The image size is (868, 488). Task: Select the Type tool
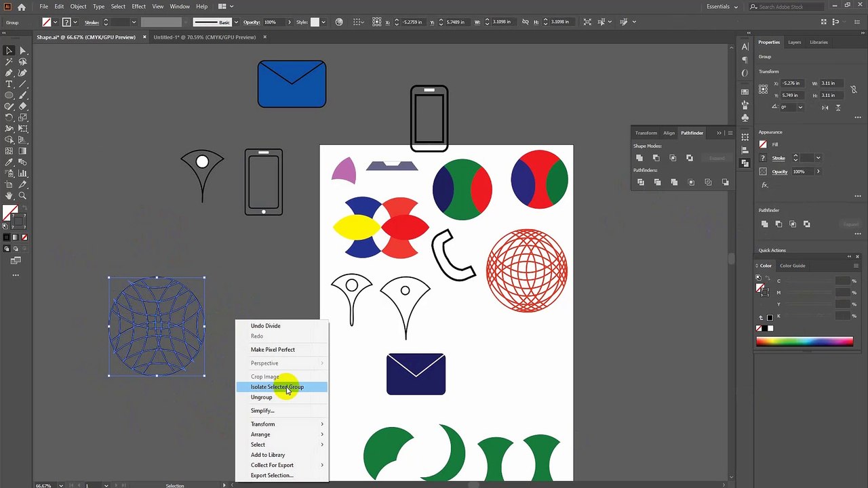coord(9,84)
